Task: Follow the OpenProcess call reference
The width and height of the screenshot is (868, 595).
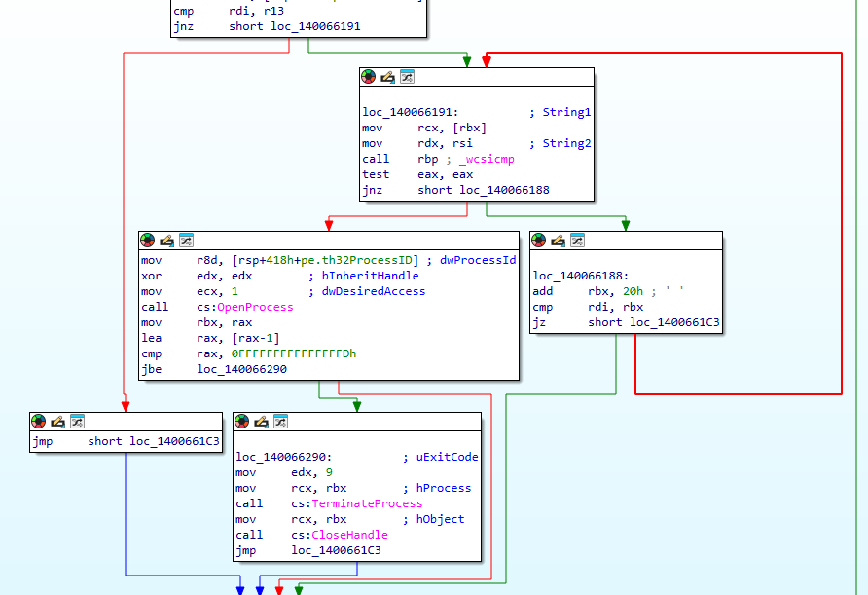Action: coord(254,307)
